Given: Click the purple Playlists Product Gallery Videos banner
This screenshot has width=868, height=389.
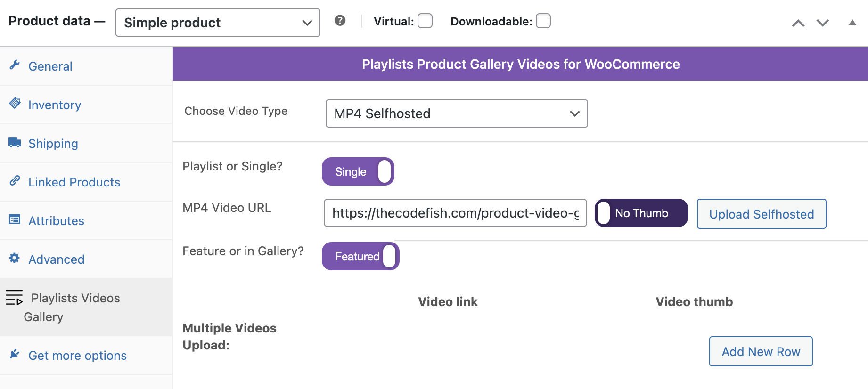Looking at the screenshot, I should 520,64.
